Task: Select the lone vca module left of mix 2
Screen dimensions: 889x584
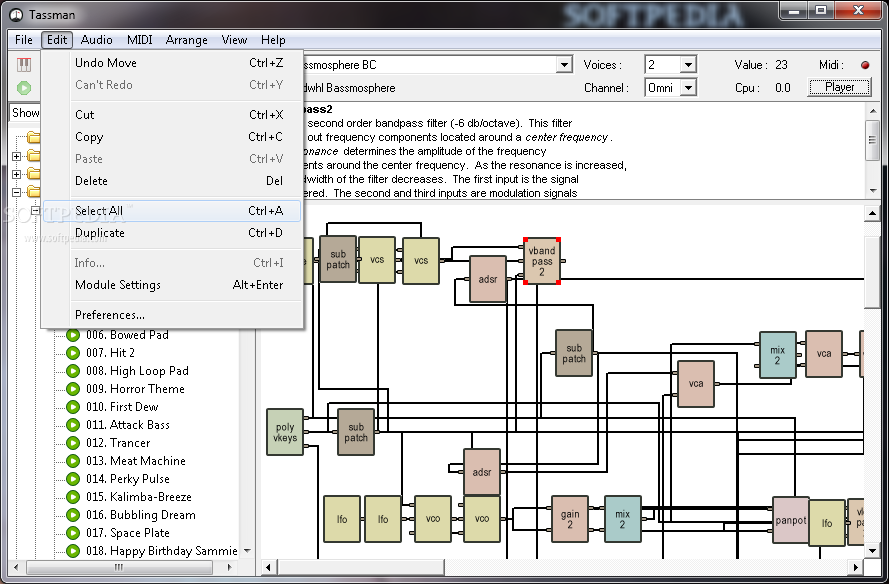Action: pos(696,384)
